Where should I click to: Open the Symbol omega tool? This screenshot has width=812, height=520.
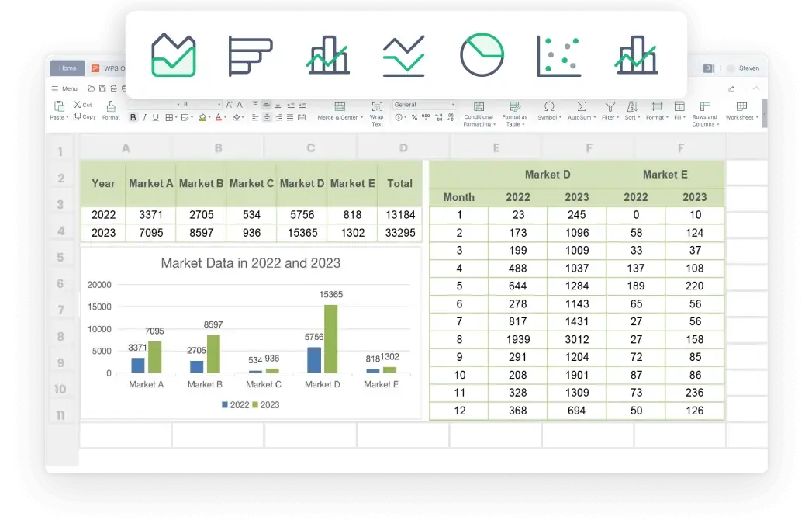click(549, 106)
